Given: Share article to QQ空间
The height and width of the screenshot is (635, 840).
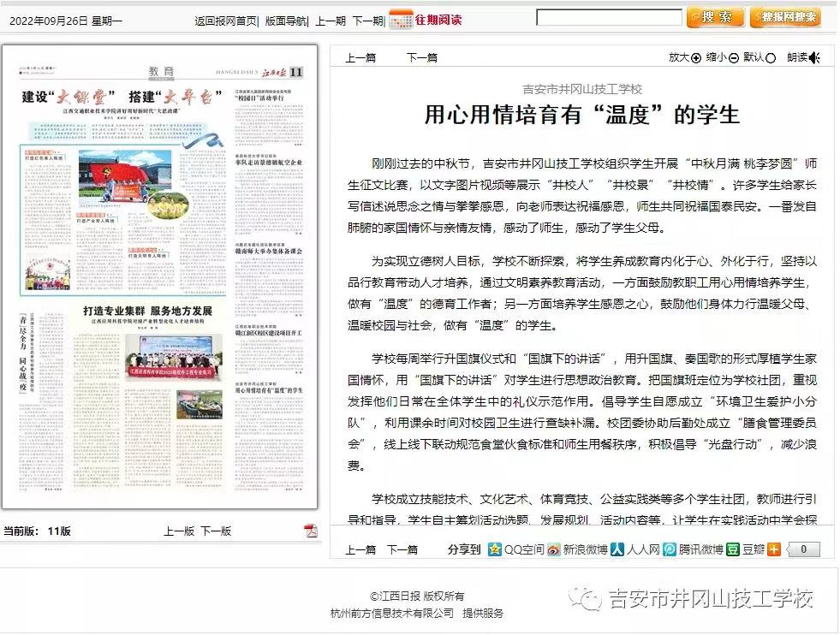Looking at the screenshot, I should (495, 549).
